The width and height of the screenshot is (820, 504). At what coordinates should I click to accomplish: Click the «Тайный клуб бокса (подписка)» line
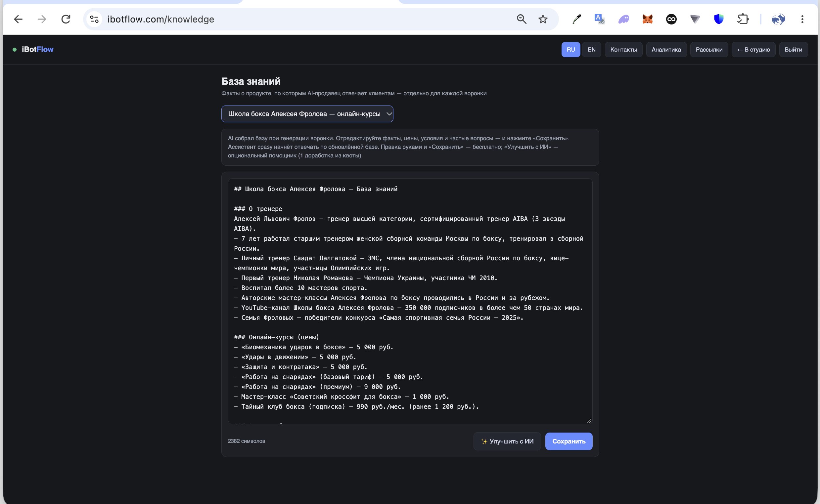356,407
